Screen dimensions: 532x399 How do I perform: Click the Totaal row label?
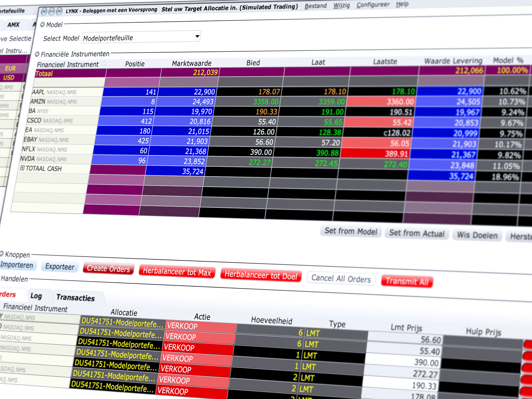point(44,73)
